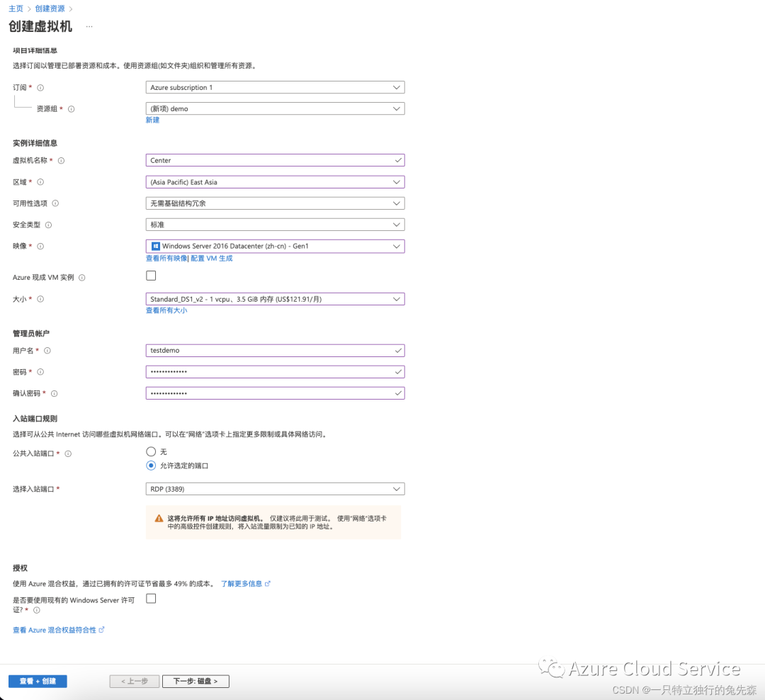The image size is (765, 700).
Task: Select the 允许选定的端口 radio button
Action: click(x=152, y=465)
